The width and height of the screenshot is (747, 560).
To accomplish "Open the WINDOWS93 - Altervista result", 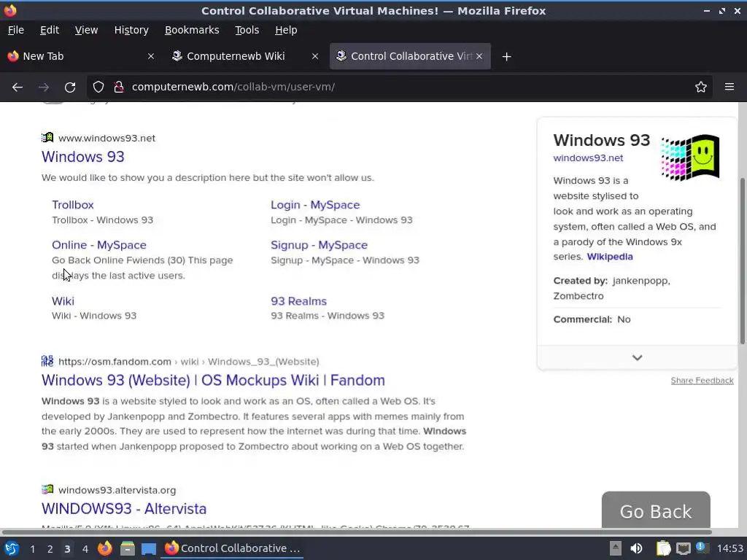I will [x=124, y=508].
